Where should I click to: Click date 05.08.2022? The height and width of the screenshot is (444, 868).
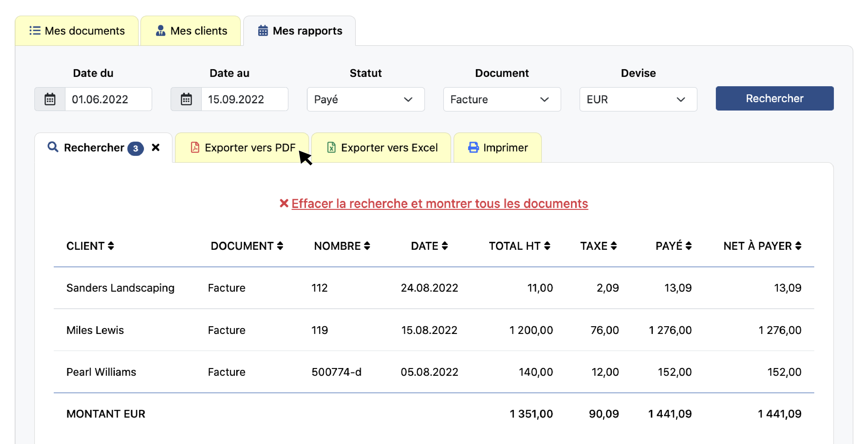pos(429,372)
